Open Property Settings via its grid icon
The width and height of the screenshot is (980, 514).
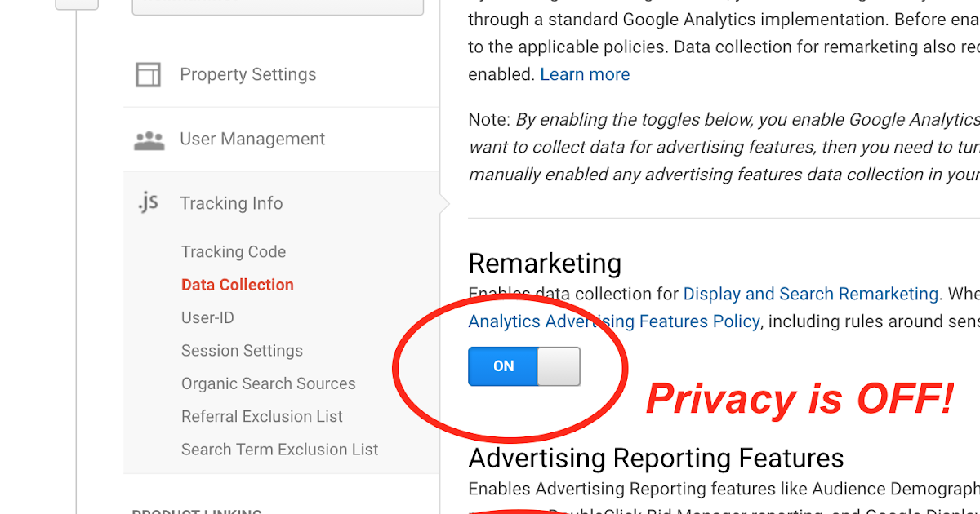coord(148,74)
